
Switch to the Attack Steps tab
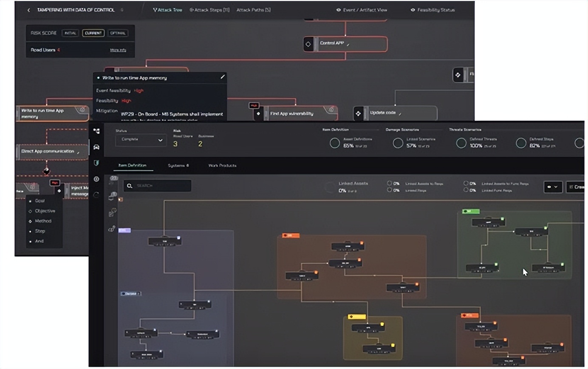[x=209, y=10]
